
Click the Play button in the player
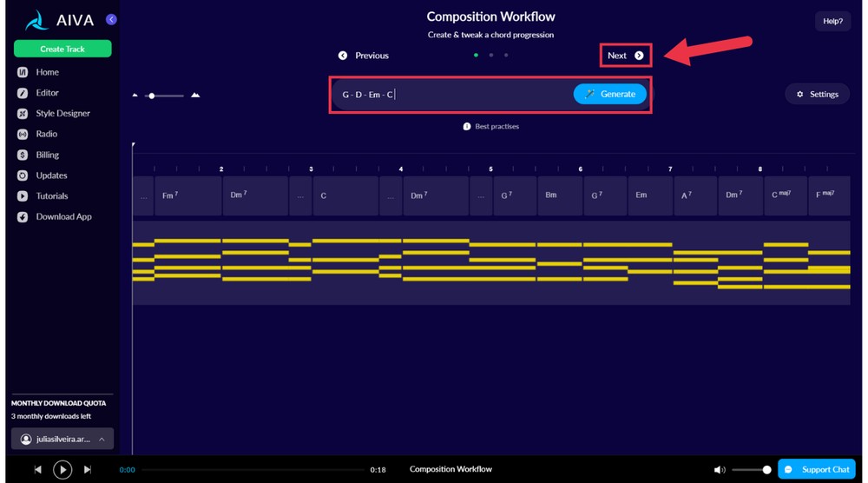(62, 470)
